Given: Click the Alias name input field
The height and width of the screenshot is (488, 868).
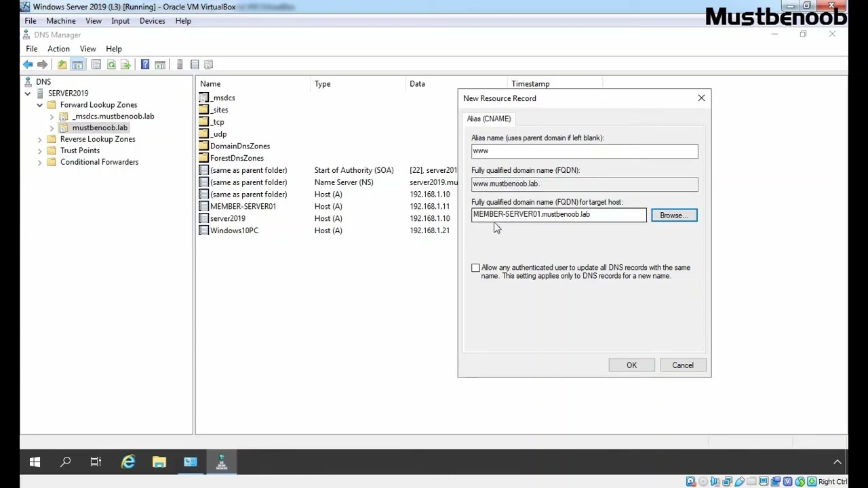Looking at the screenshot, I should (x=585, y=151).
